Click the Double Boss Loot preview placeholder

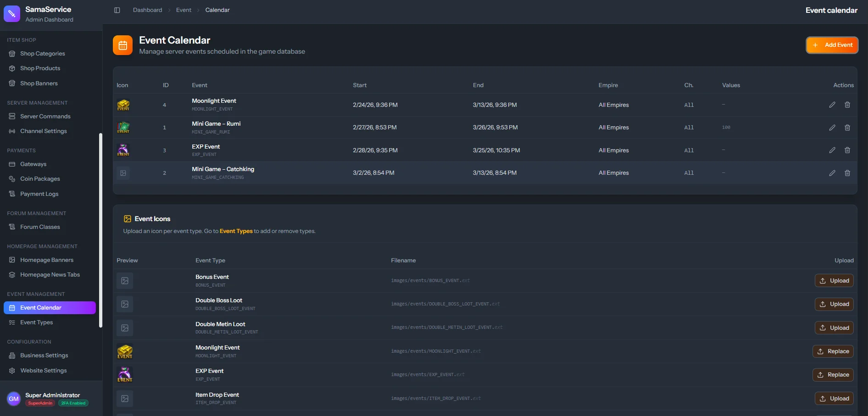click(125, 304)
